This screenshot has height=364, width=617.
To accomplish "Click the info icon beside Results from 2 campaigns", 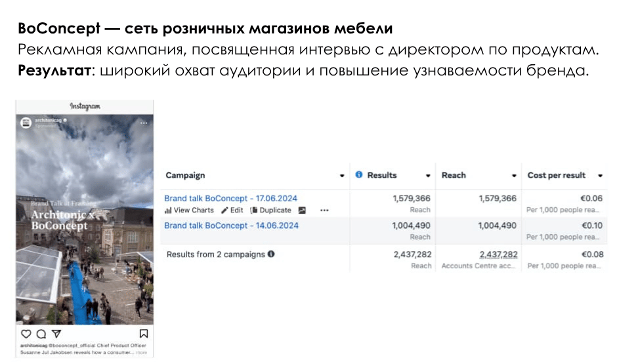I will (271, 254).
